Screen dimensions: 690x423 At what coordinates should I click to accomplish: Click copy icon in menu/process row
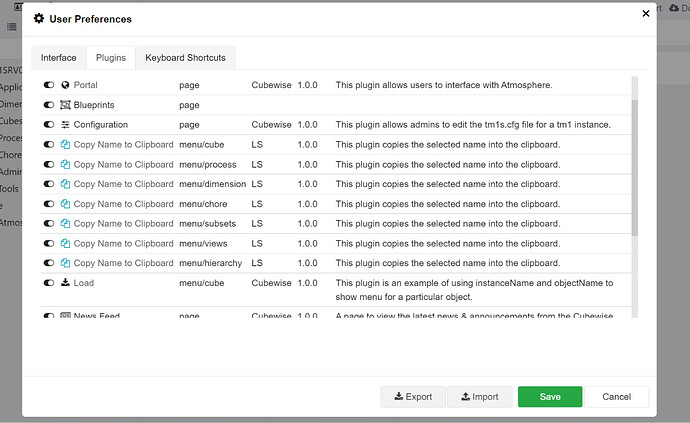pos(66,164)
